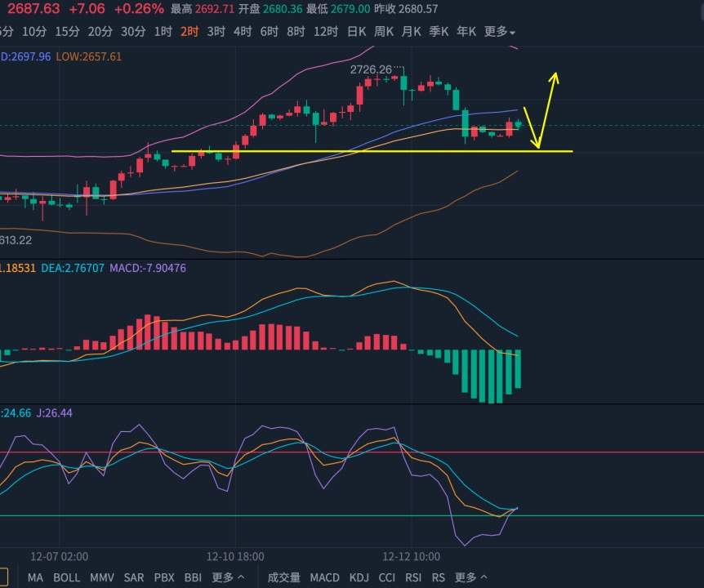
Task: Click the +0.26% change percentage
Action: coord(139,8)
